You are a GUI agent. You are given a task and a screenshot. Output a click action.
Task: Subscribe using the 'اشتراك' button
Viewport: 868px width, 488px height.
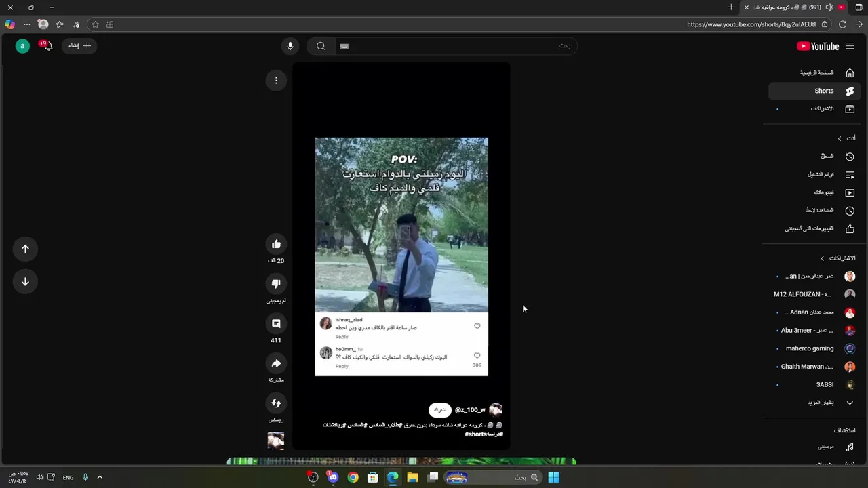tap(440, 410)
